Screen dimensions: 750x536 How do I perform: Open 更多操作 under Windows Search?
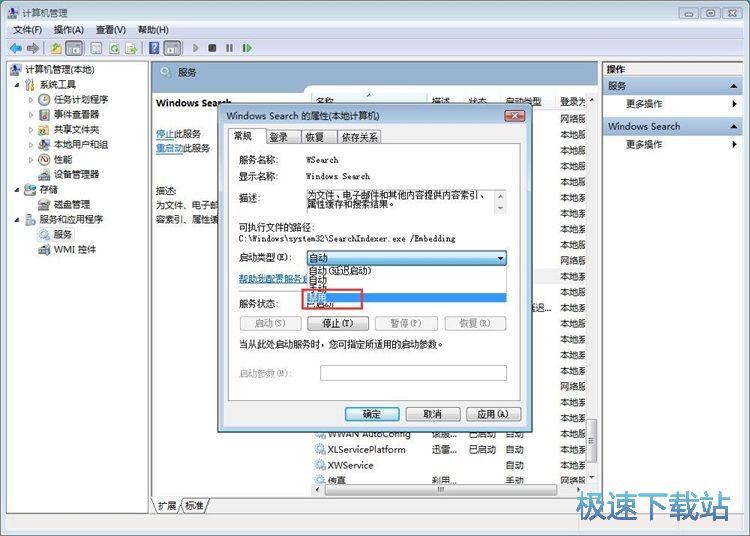[644, 144]
